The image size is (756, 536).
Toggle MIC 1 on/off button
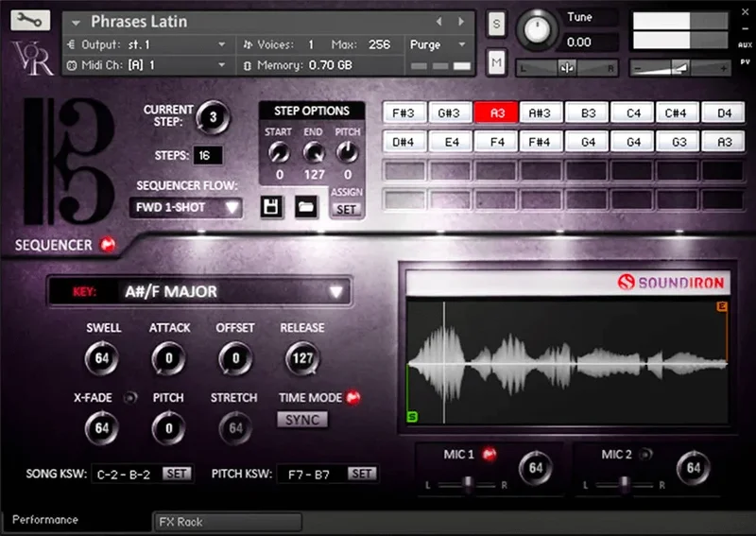(x=490, y=455)
